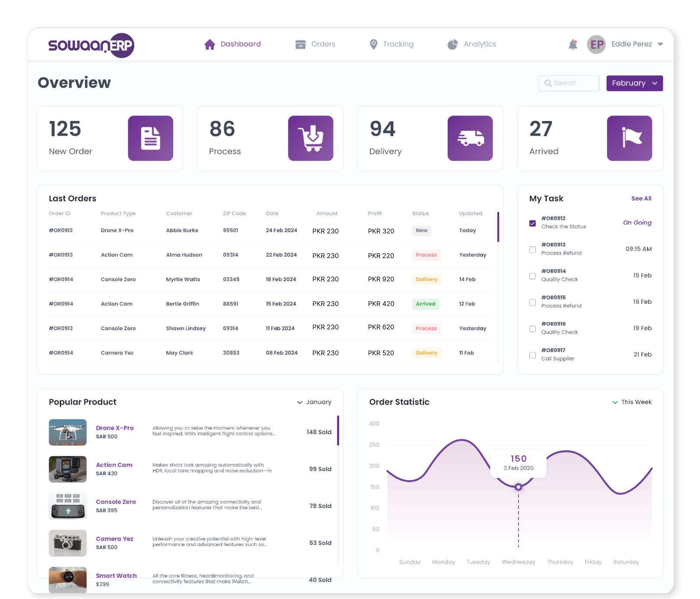
Task: Open the Tracking tab
Action: click(391, 44)
